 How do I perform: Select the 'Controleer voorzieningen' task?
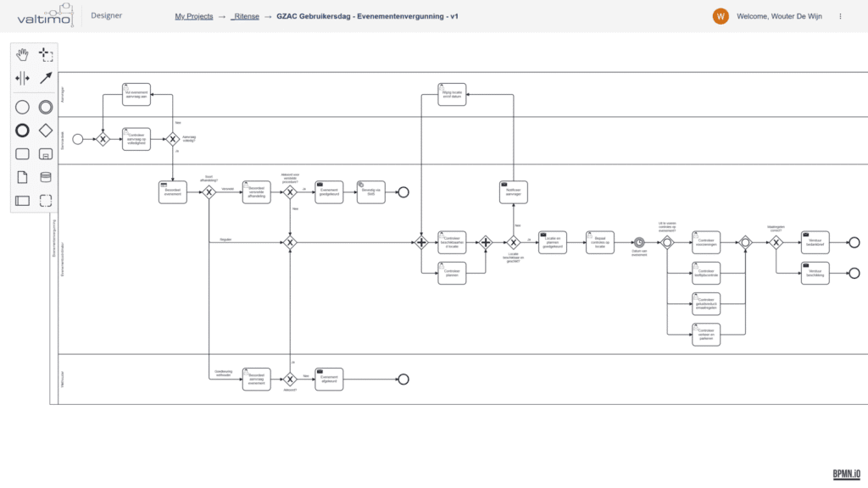[706, 242]
